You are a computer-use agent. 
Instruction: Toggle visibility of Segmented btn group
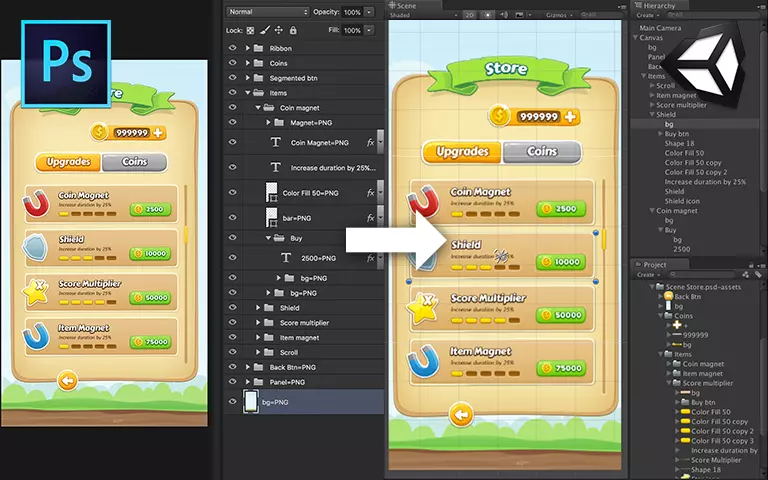233,78
